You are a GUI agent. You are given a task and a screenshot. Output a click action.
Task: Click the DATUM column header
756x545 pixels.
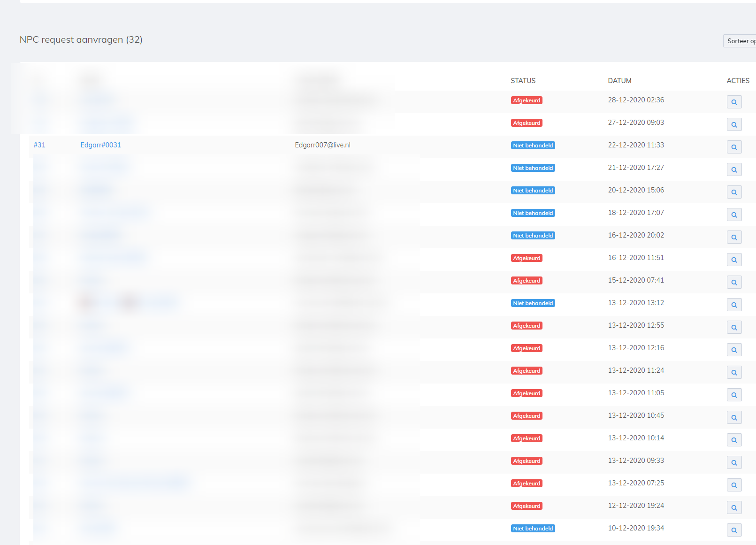(x=619, y=81)
